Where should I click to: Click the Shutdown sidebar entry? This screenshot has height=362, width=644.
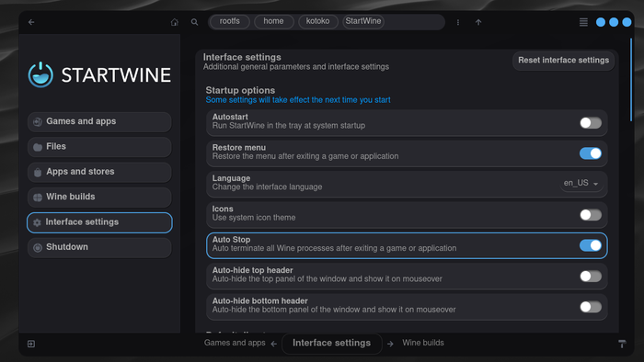pos(99,247)
